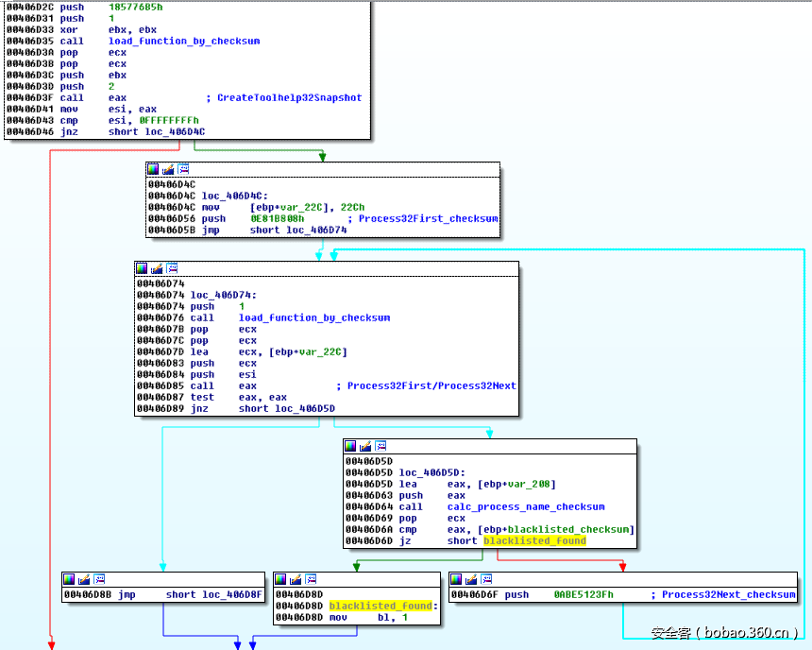Select the highlighted blacklisted_found operand in the jz instruction
Viewport: 812px width, 650px height.
coord(534,540)
